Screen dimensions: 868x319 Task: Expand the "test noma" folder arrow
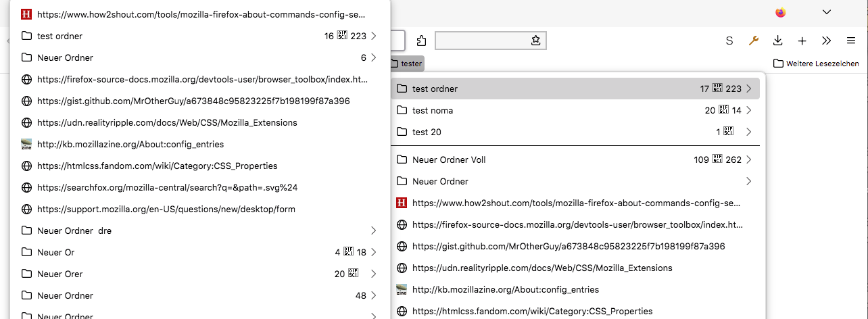pyautogui.click(x=749, y=110)
